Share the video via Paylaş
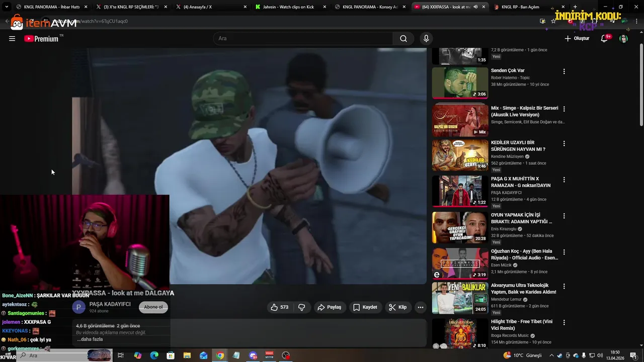Viewport: 644px width, 362px height. coord(330,307)
